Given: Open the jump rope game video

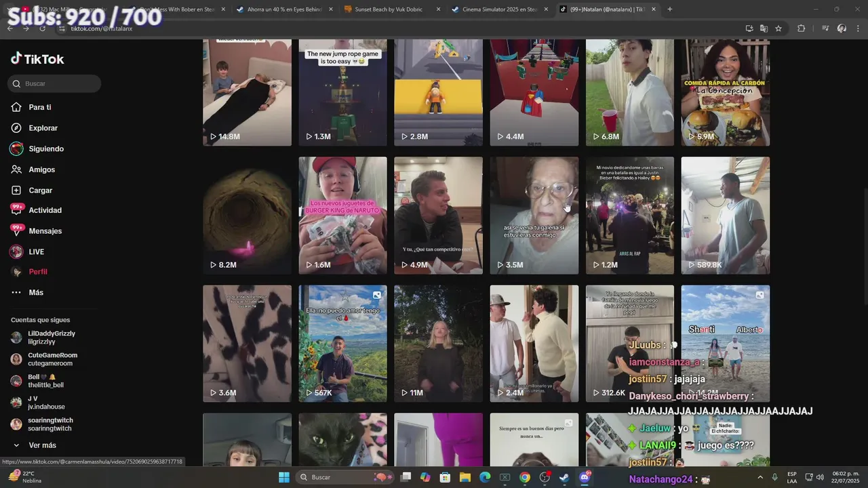Looking at the screenshot, I should coord(342,92).
